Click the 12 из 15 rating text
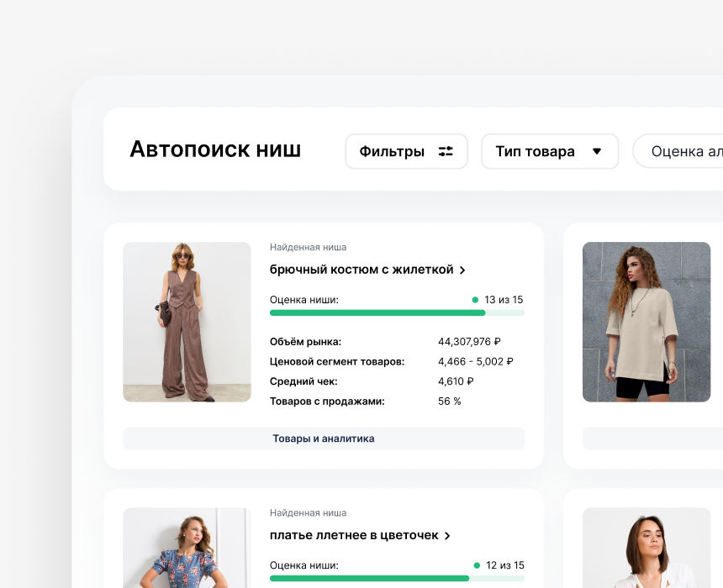The height and width of the screenshot is (588, 723). (505, 565)
